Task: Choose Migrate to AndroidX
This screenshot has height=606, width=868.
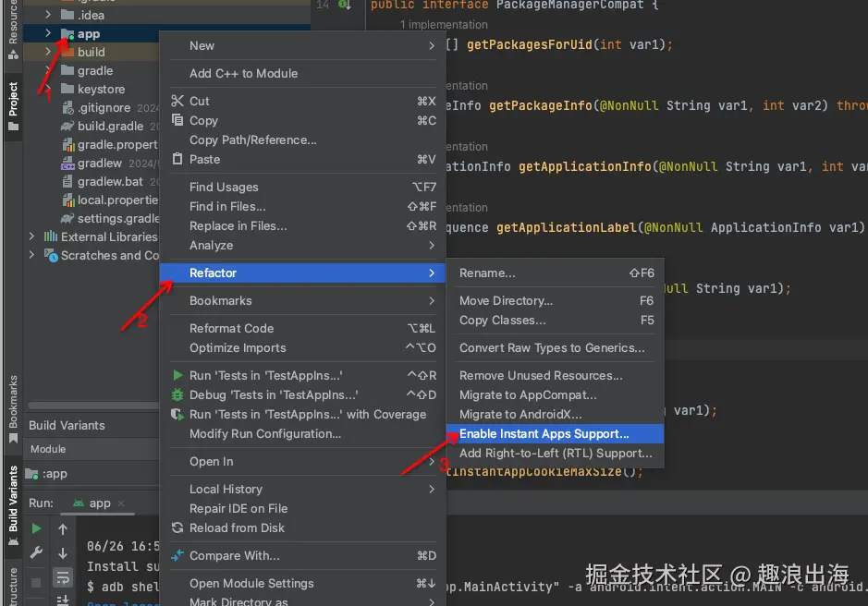Action: click(x=555, y=414)
